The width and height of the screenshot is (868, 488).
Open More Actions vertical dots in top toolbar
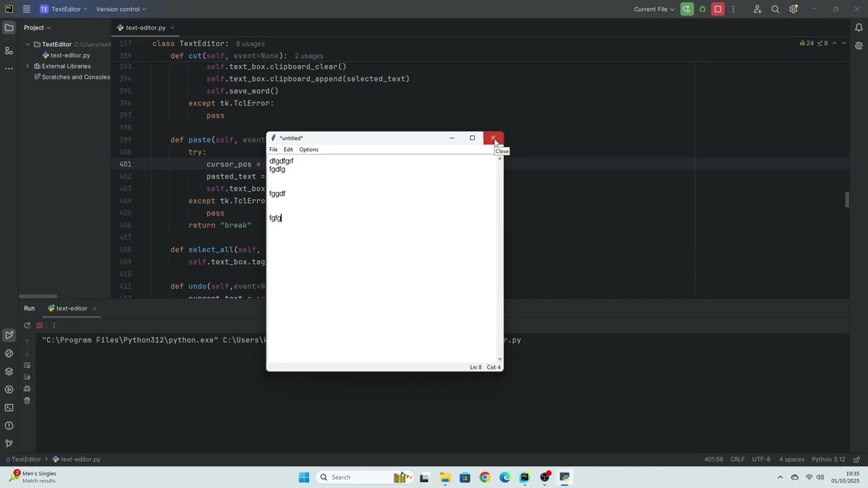pos(733,9)
